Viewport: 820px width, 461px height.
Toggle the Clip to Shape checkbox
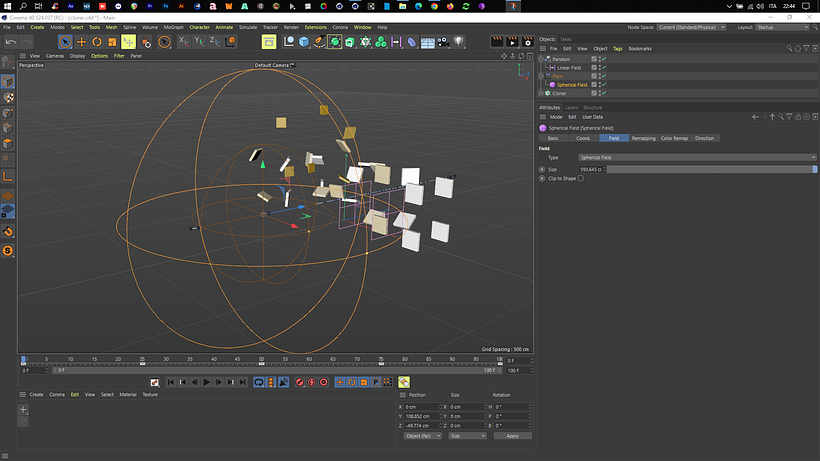(x=580, y=178)
